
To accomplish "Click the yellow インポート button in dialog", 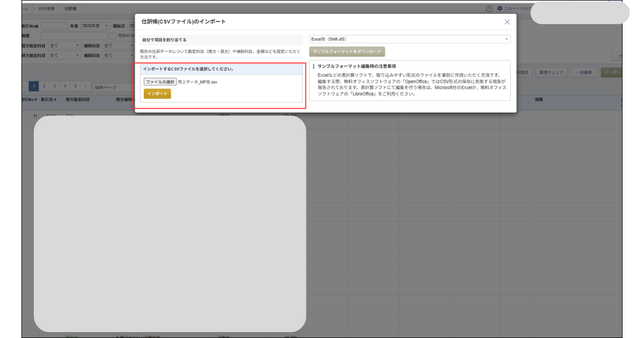I will point(157,94).
